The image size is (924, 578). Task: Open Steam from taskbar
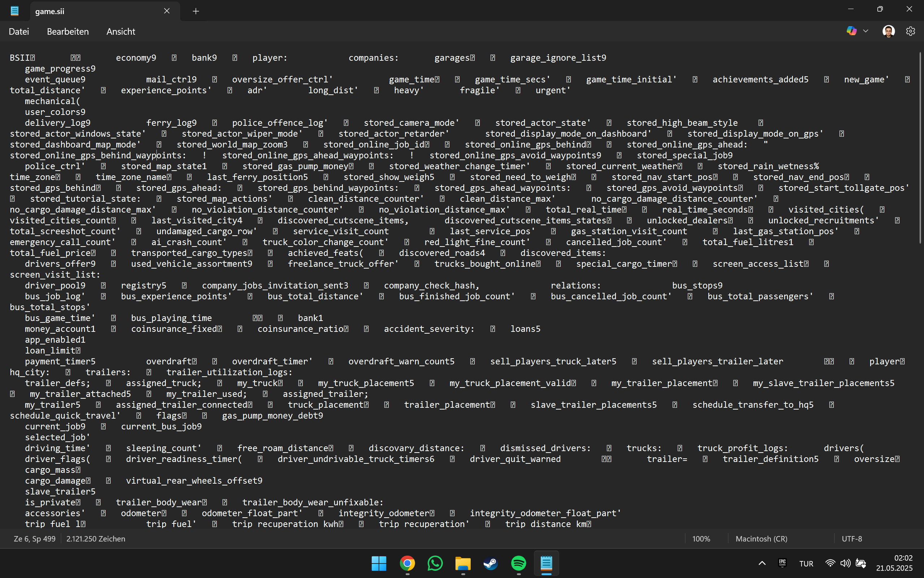point(491,563)
